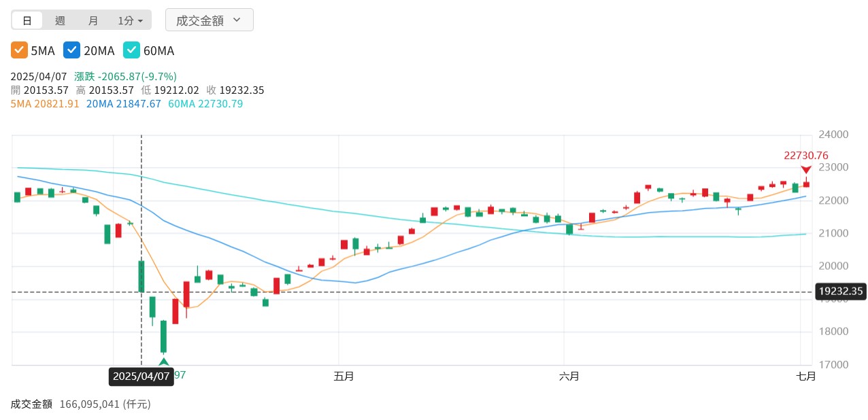Click the green lowest-price arrow marker

163,362
